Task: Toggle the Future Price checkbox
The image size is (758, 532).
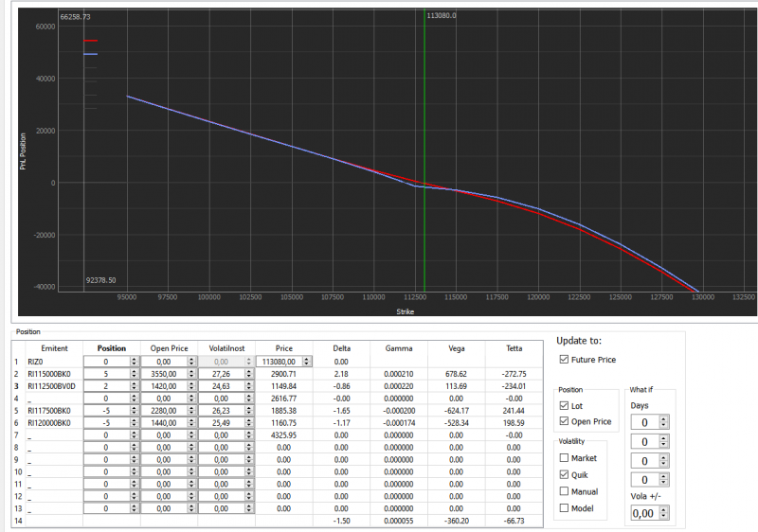Action: tap(564, 359)
